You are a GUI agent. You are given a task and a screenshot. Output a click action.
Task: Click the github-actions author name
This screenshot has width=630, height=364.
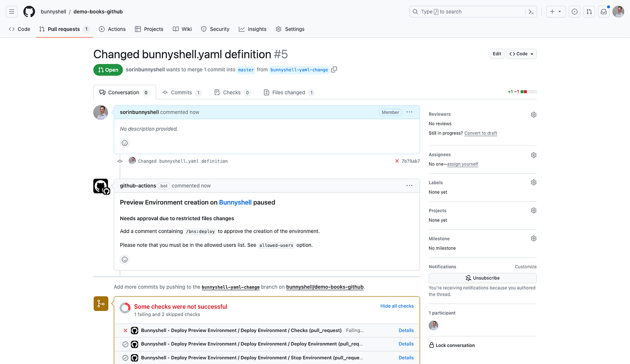138,186
